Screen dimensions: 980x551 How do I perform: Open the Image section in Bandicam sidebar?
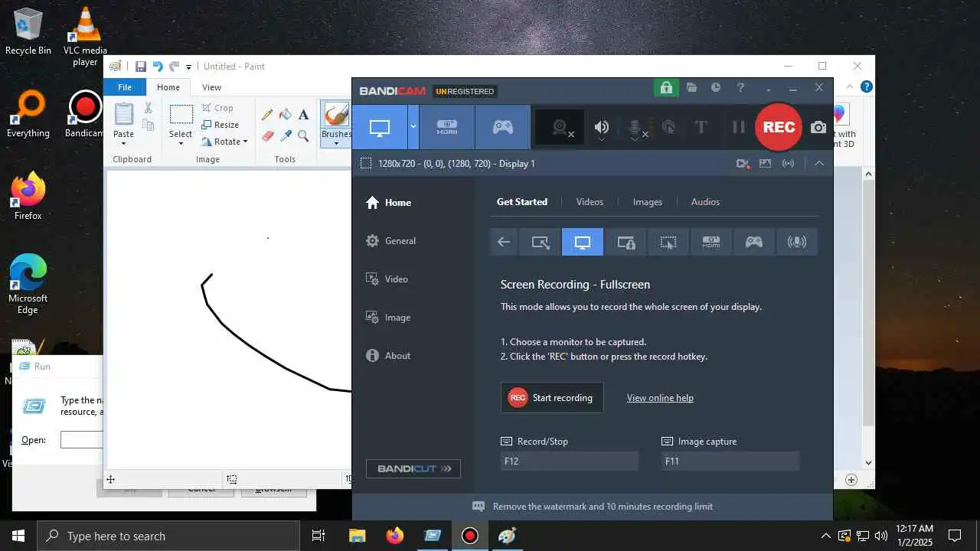(x=388, y=317)
